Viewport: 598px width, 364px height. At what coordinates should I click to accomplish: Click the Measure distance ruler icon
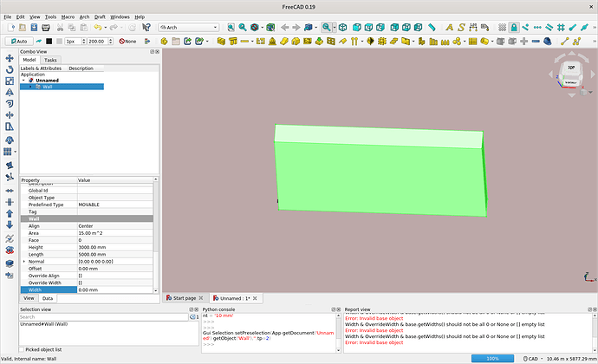[x=432, y=28]
